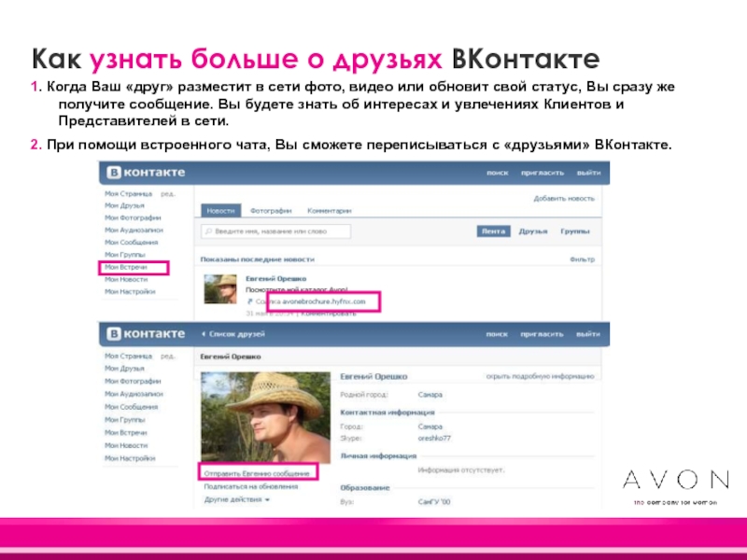
Task: Open 'Мои Аудиозаписи' in the upper sidebar
Action: (134, 230)
